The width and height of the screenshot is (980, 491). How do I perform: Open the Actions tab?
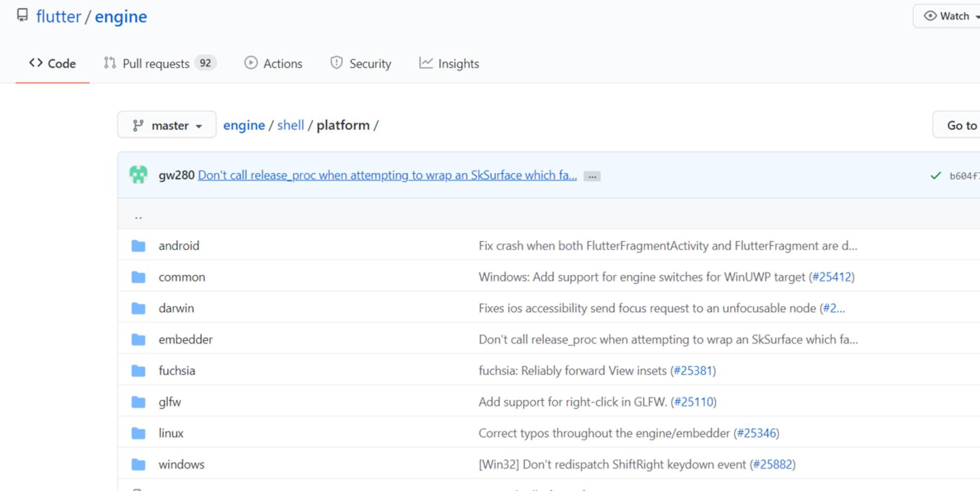click(x=273, y=63)
